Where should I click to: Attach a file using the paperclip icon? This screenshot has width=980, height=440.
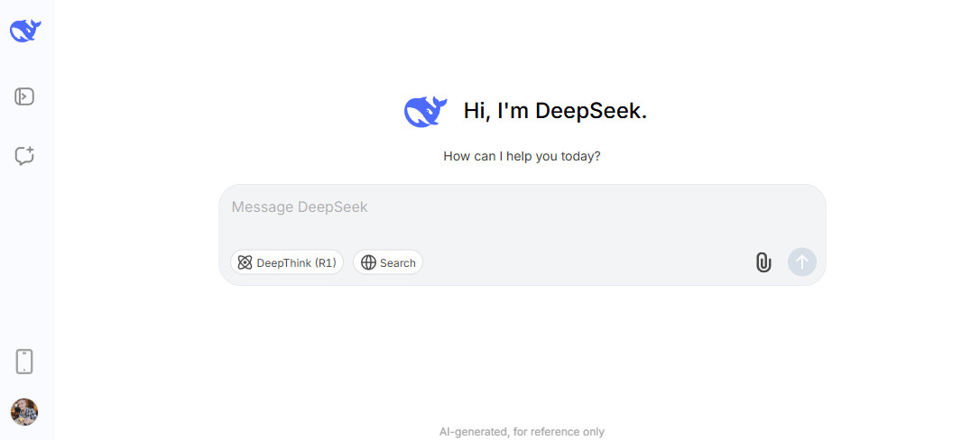click(763, 262)
